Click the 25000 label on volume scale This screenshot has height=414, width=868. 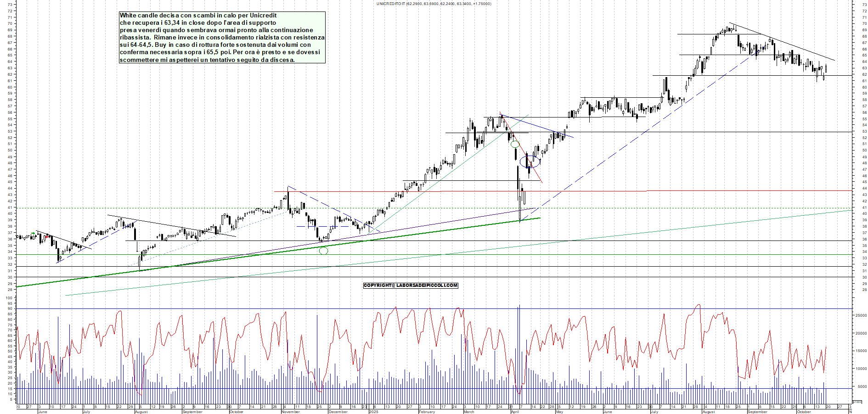click(860, 315)
